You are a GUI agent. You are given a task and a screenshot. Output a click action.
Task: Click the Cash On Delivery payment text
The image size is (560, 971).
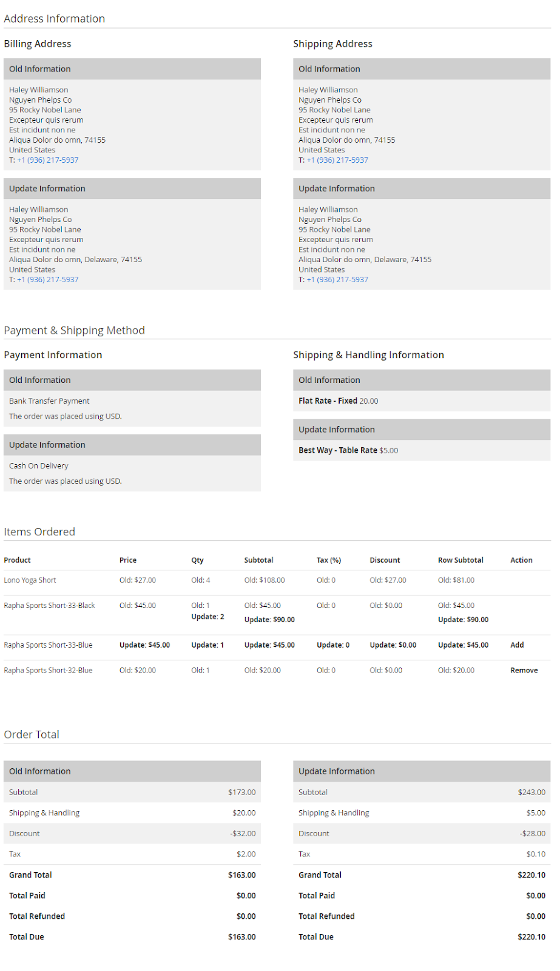coord(39,466)
